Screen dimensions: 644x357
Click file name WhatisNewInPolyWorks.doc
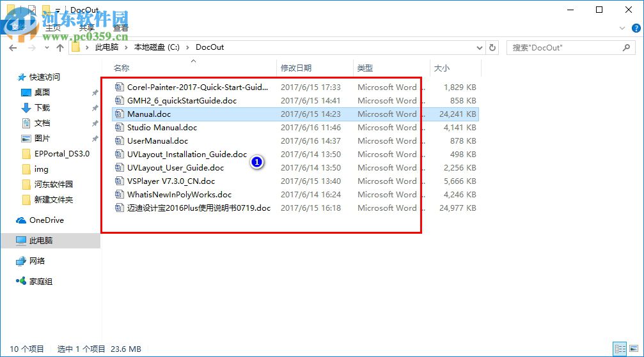[179, 195]
